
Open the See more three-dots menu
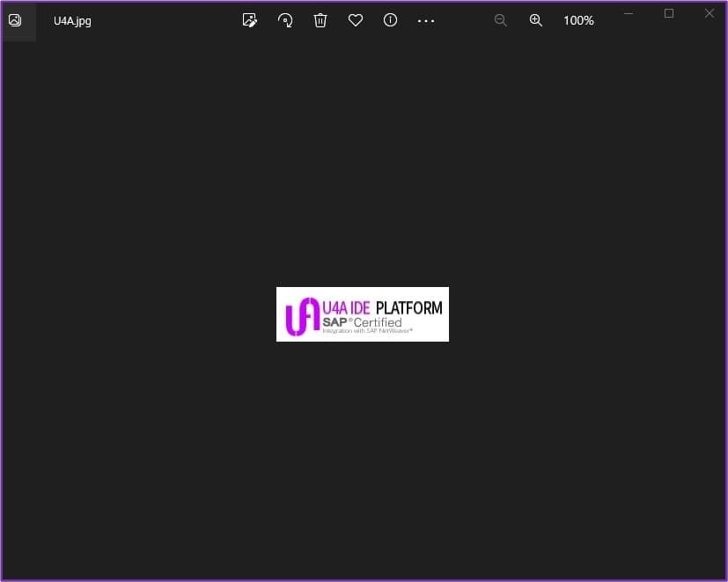click(426, 21)
